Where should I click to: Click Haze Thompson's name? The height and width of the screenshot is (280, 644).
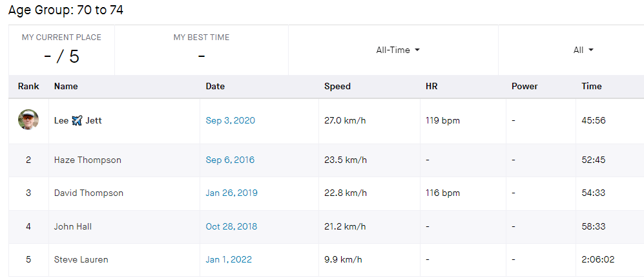coord(87,160)
